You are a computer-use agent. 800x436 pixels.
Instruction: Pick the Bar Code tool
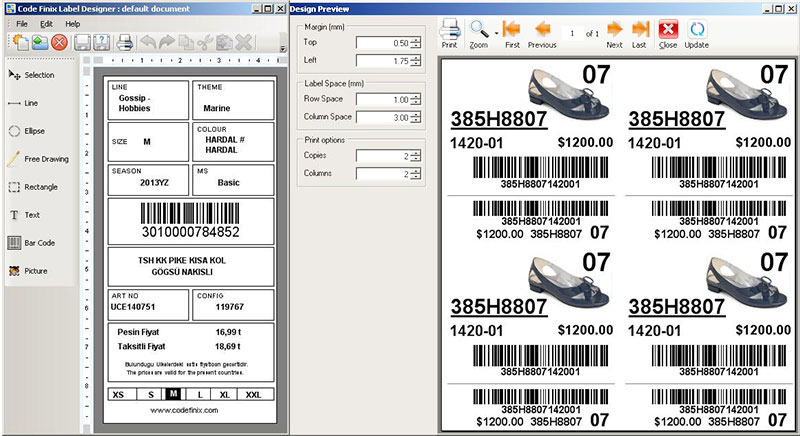click(x=31, y=243)
